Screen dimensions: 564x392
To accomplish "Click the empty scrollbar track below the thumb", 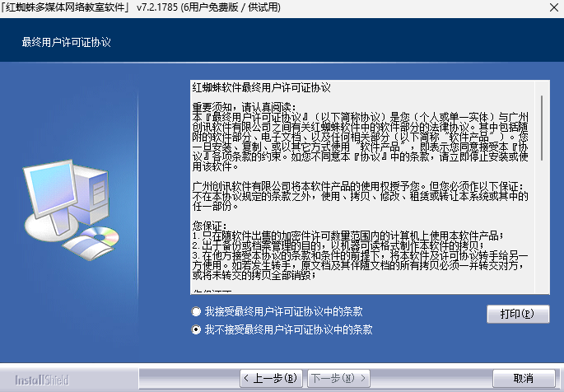I will [541, 231].
